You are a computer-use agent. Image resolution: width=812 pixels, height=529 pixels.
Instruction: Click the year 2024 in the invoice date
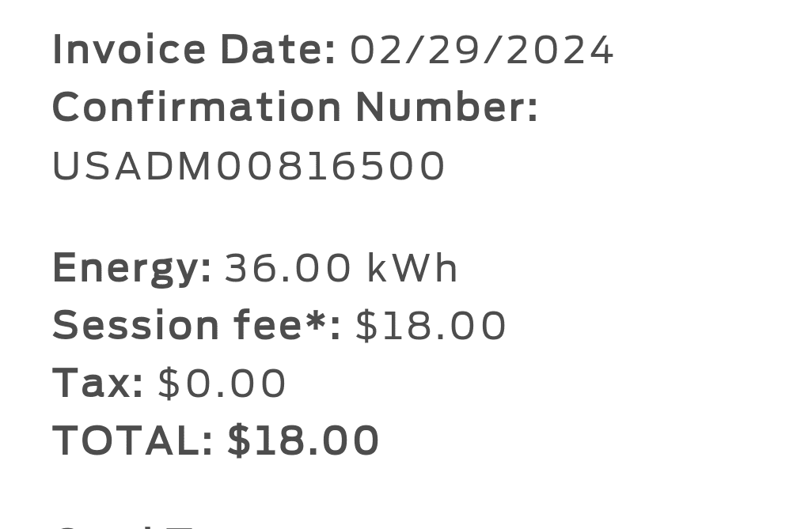tap(560, 51)
